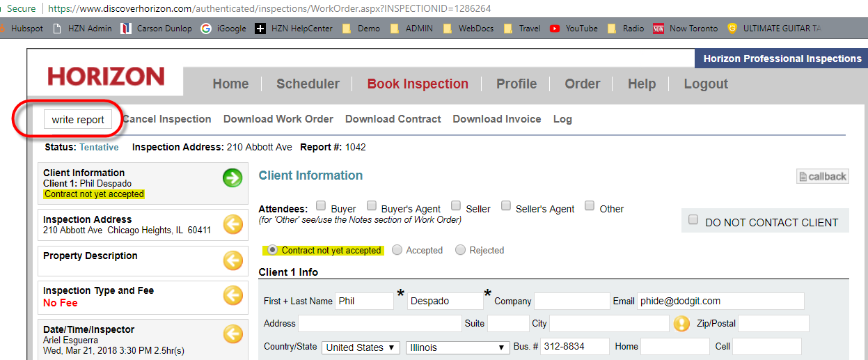The height and width of the screenshot is (360, 868).
Task: Open the YouTube bookmark icon
Action: [x=555, y=29]
